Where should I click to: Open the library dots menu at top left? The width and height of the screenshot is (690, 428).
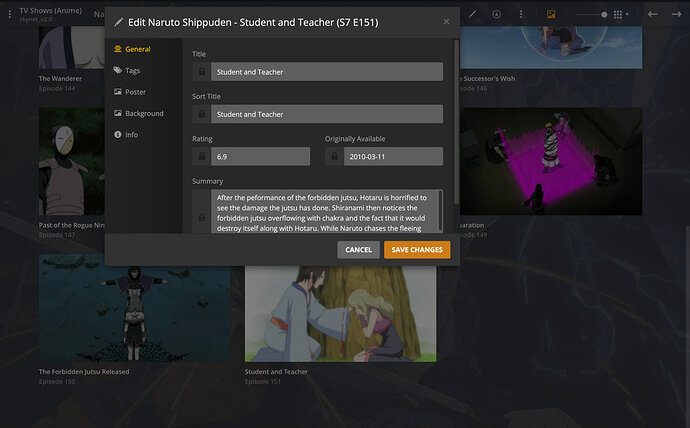10,15
